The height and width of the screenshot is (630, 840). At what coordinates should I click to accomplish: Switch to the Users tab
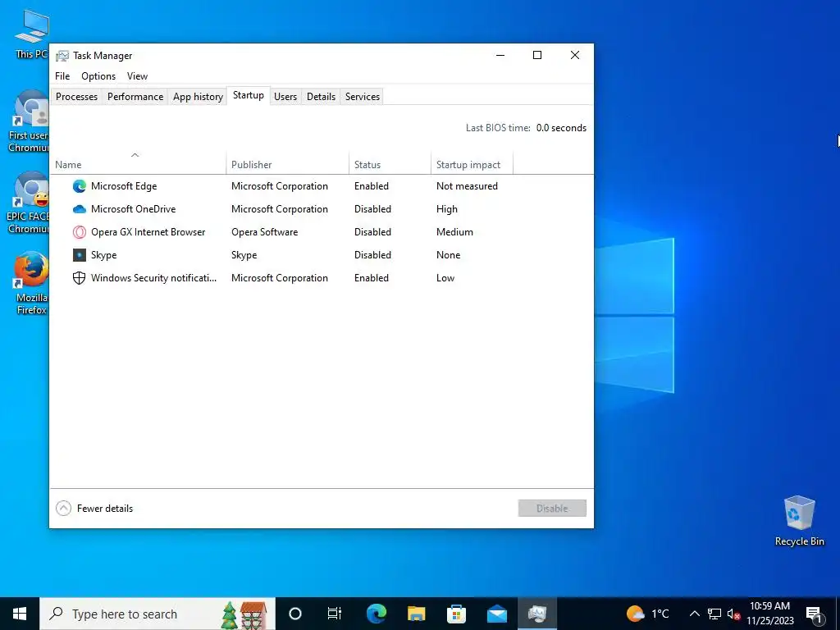[x=285, y=97]
